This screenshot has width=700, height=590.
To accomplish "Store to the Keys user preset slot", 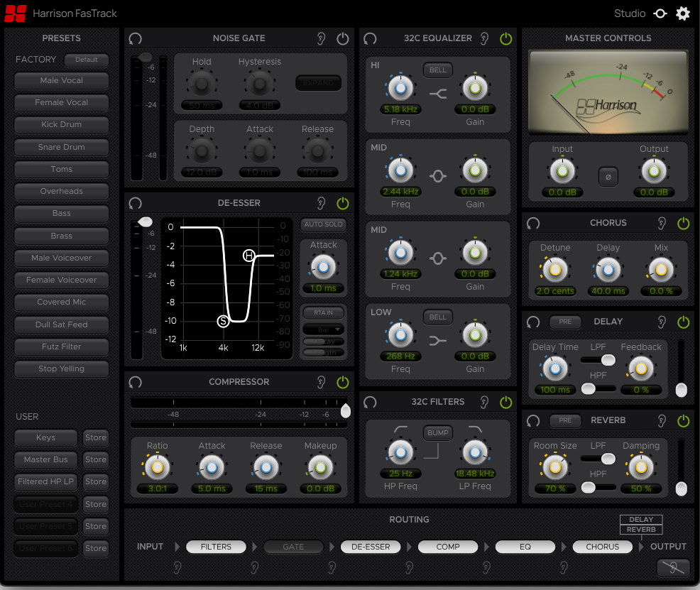I will click(96, 437).
